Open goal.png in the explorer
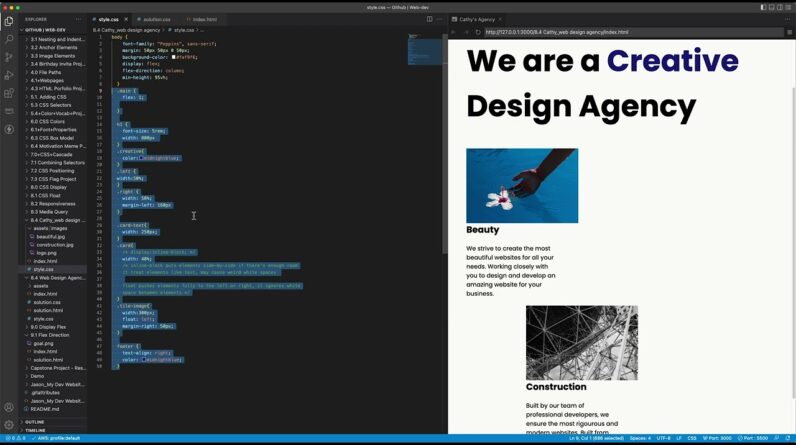This screenshot has height=445, width=796. (x=43, y=344)
